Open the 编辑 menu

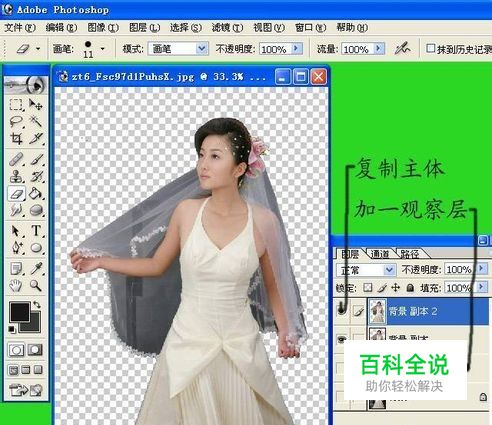click(61, 27)
